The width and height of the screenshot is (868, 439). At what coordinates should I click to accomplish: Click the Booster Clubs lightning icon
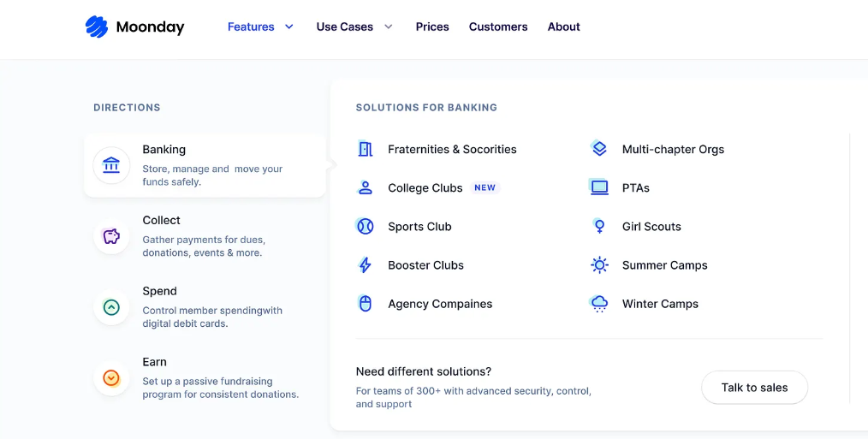coord(366,265)
